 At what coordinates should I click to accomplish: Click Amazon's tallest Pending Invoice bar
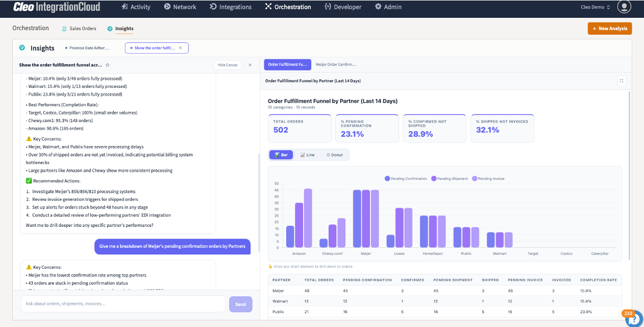[x=308, y=218]
